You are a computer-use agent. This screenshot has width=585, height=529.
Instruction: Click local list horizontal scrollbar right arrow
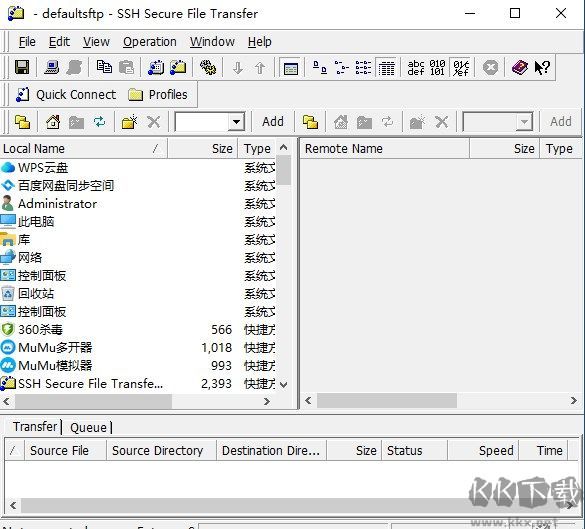point(266,401)
